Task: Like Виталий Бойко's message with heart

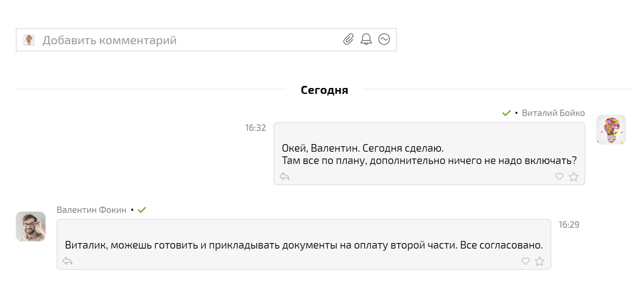Action: pos(559,177)
